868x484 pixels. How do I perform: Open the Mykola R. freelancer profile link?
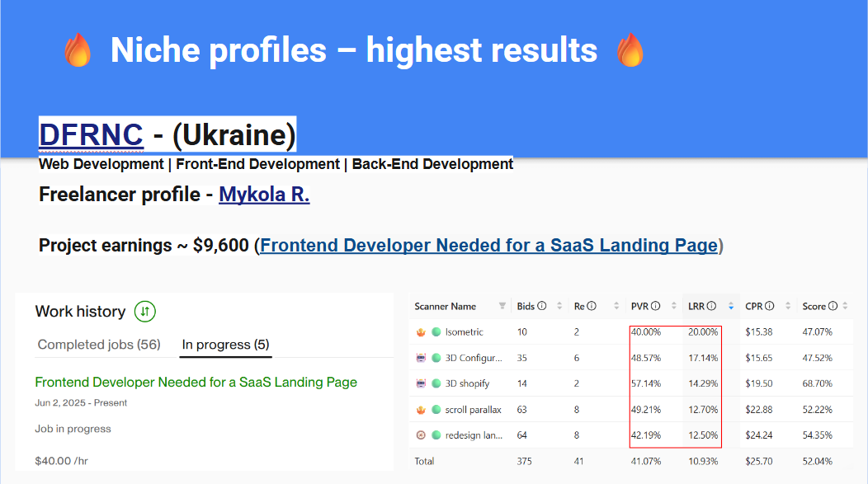coord(264,195)
